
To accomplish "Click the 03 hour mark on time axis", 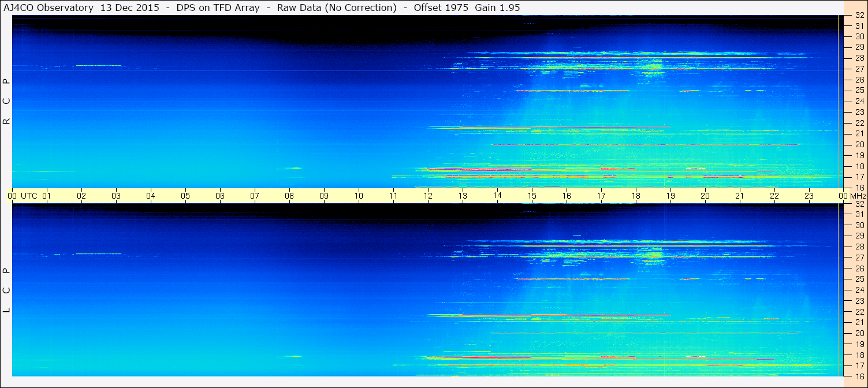I will (116, 196).
